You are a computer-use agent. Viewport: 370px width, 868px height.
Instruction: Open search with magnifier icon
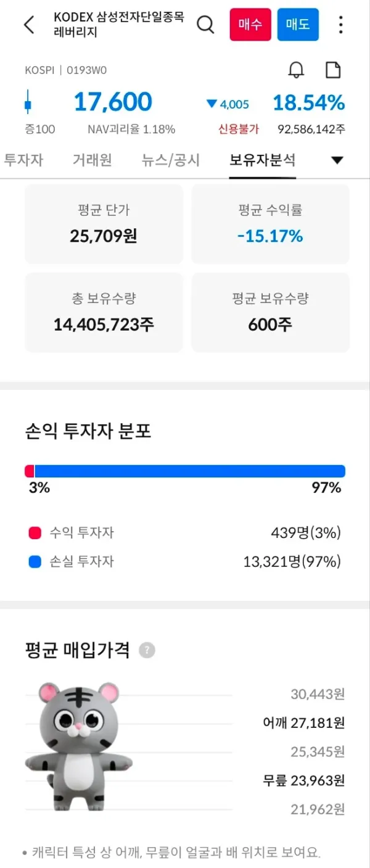point(205,25)
